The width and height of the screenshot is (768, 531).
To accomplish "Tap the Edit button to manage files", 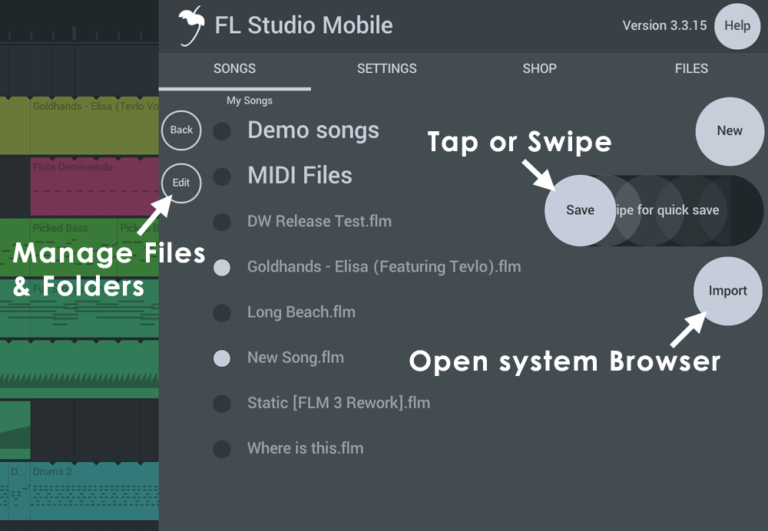I will [x=181, y=183].
